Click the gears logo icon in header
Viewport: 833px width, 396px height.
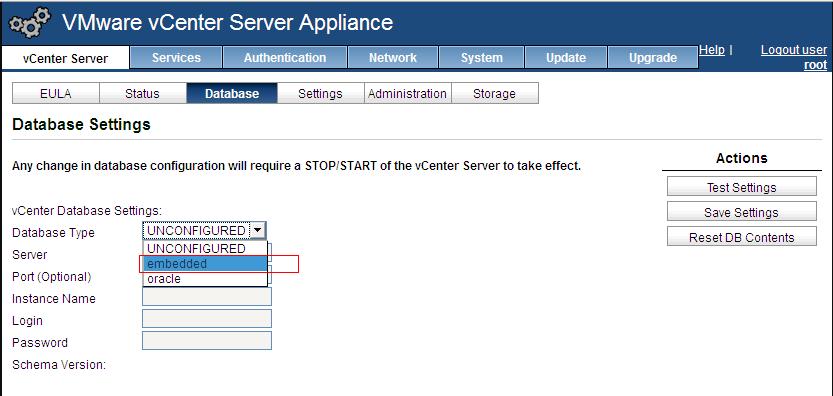click(x=30, y=22)
